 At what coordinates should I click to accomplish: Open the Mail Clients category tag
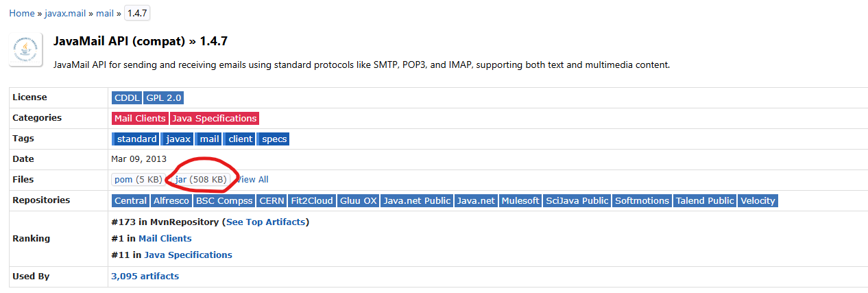click(140, 119)
